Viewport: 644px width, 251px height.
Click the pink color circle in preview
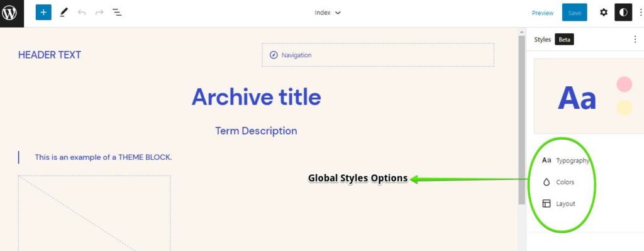click(x=625, y=84)
